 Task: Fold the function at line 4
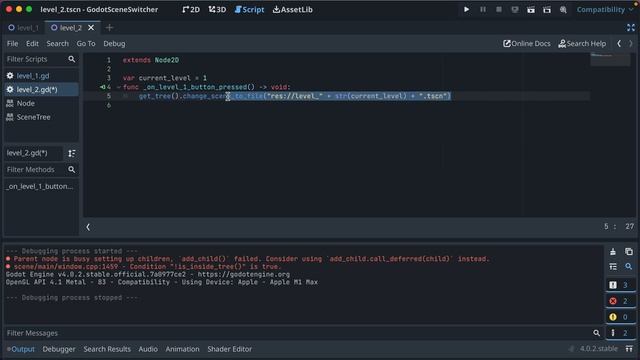(119, 87)
